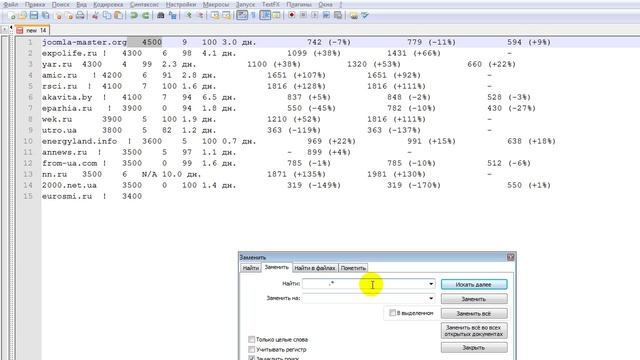The width and height of the screenshot is (640, 360).
Task: Toggle synchronized vertical scrolling icon
Action: (215, 16)
